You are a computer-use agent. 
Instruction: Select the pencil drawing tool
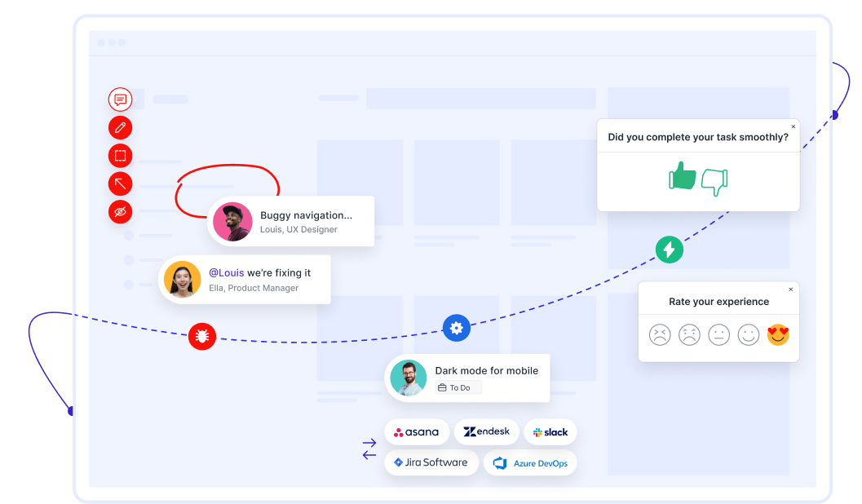[120, 127]
